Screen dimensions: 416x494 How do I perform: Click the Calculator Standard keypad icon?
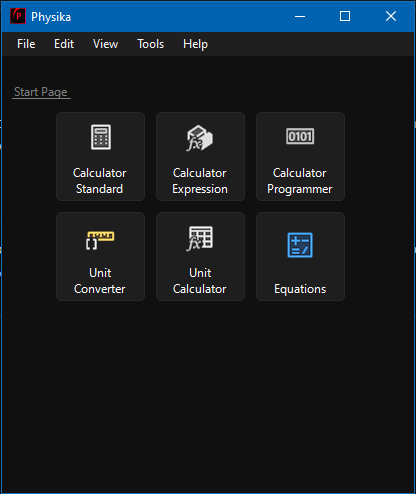point(101,137)
